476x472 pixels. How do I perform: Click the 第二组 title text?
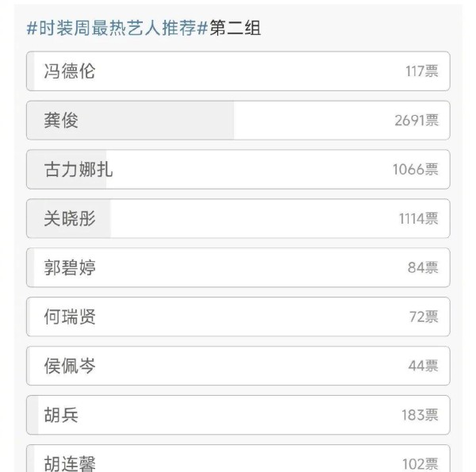point(236,28)
